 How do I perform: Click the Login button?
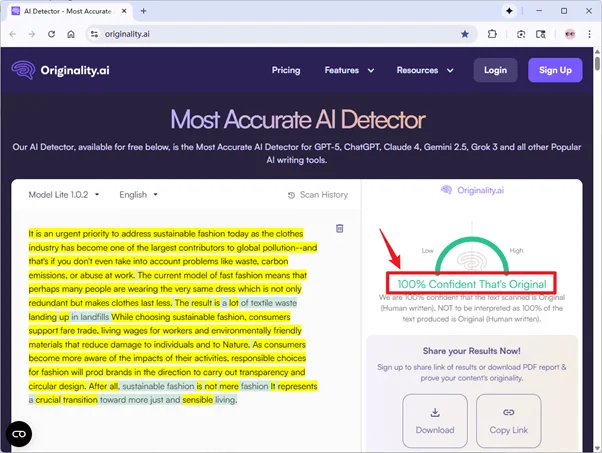point(495,71)
